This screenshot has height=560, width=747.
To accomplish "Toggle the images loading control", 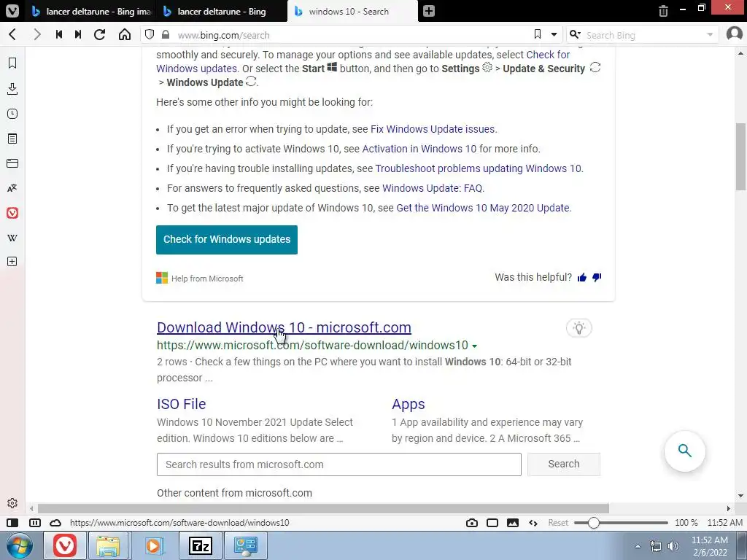I will (513, 523).
